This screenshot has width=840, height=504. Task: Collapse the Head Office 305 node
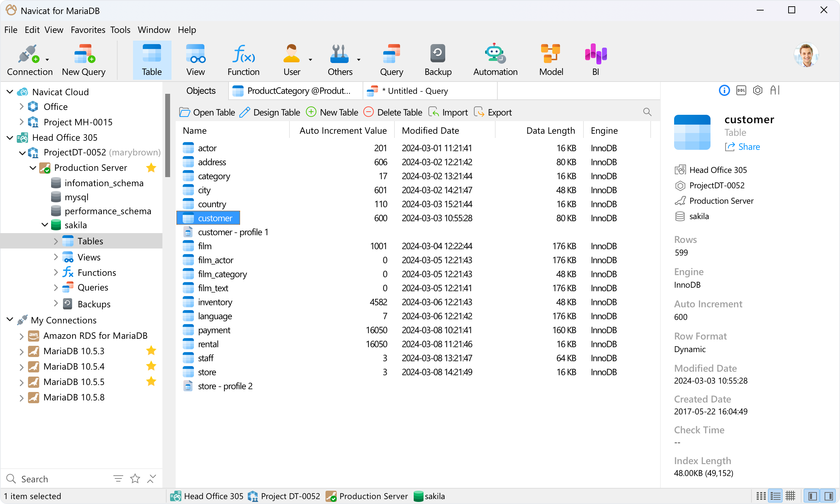click(10, 138)
